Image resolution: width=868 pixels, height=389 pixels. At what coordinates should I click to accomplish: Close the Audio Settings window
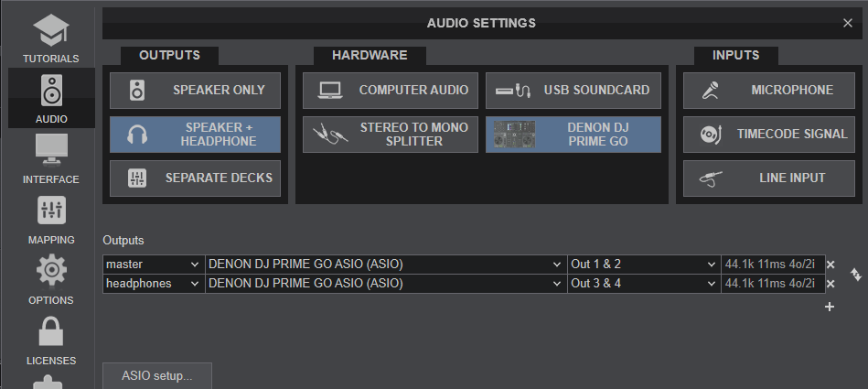click(847, 23)
